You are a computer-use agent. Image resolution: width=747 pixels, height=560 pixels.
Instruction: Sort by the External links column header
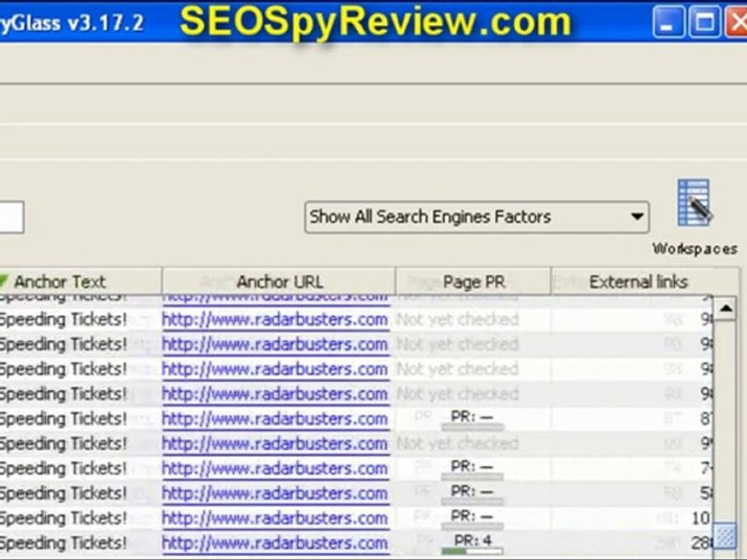(x=638, y=282)
